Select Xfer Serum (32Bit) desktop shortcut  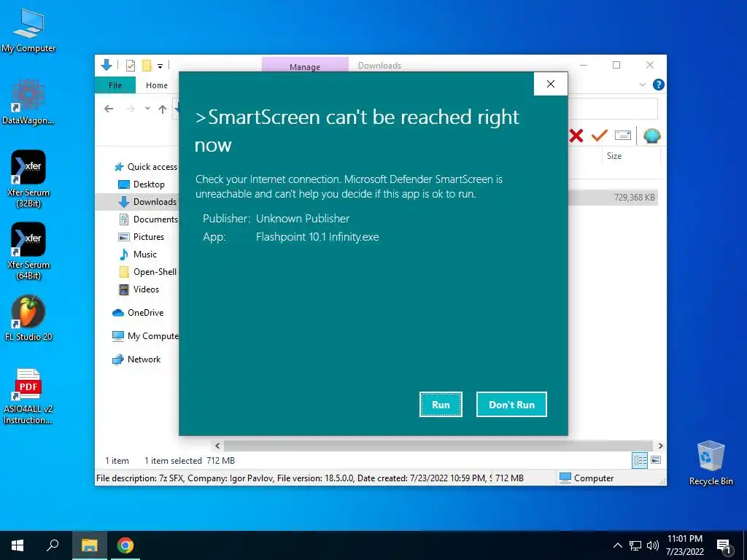[28, 179]
